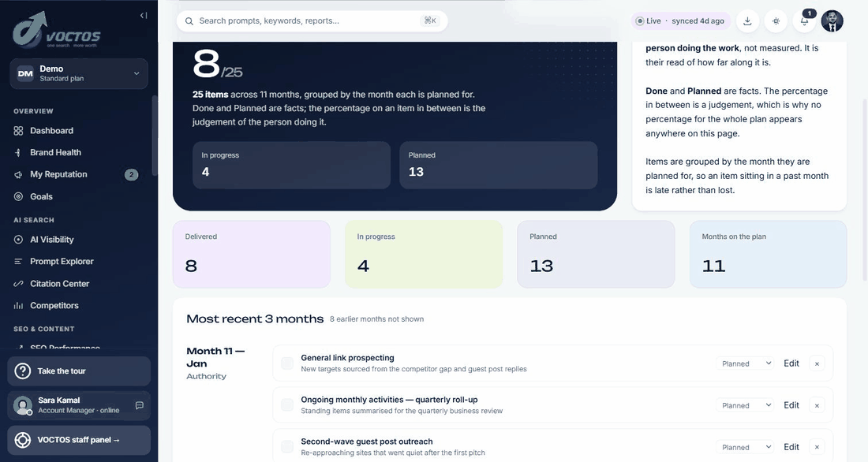Click the download icon in the top bar
868x462 pixels.
point(747,21)
